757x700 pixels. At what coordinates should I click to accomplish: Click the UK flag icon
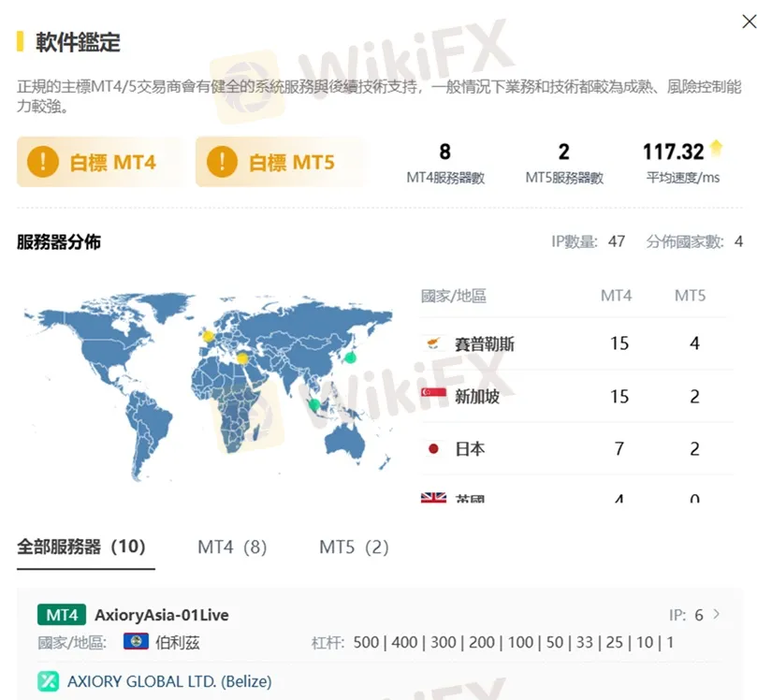(x=433, y=498)
